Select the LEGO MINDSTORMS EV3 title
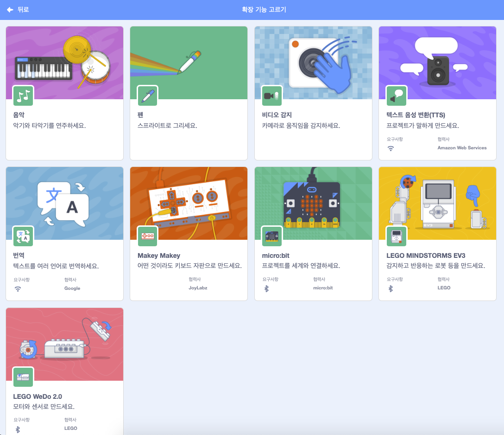Screen dimensions: 504x435 [x=426, y=256]
